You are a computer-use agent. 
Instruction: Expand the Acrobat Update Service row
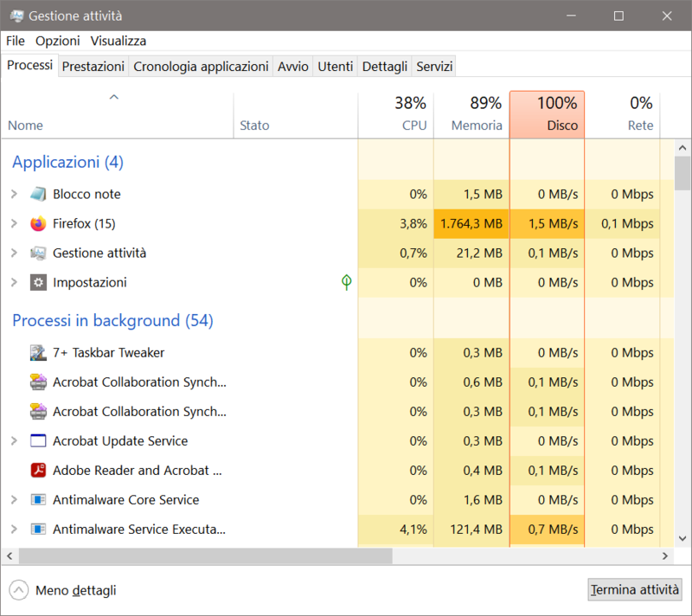[14, 441]
